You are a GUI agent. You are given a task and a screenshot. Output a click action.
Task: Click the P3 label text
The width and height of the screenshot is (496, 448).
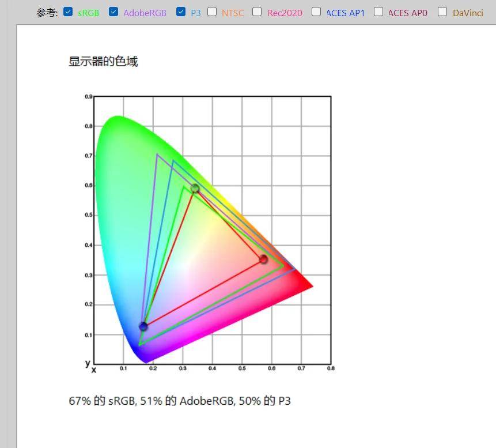196,13
